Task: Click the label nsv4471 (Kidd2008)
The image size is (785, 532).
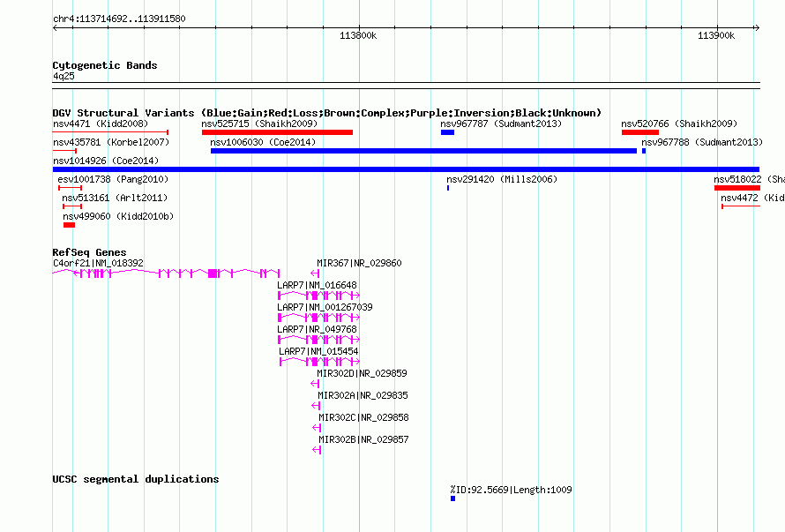Action: coord(101,124)
